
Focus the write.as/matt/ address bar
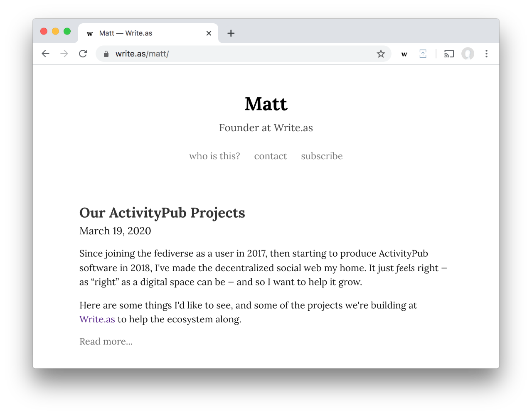243,54
